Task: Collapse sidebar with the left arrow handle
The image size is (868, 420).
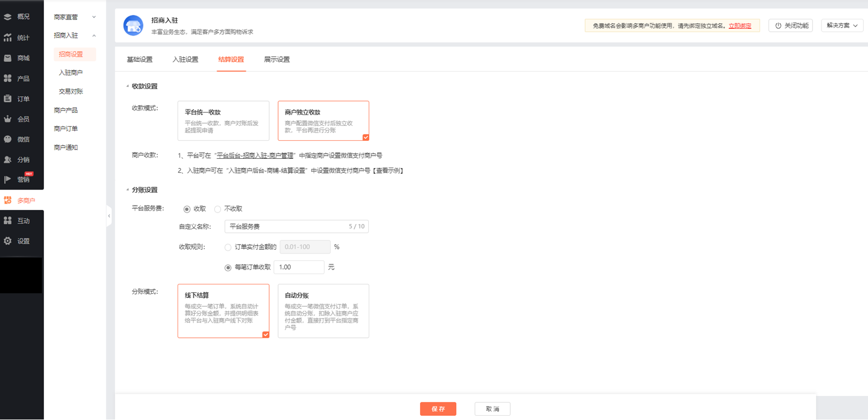Action: coord(109,216)
